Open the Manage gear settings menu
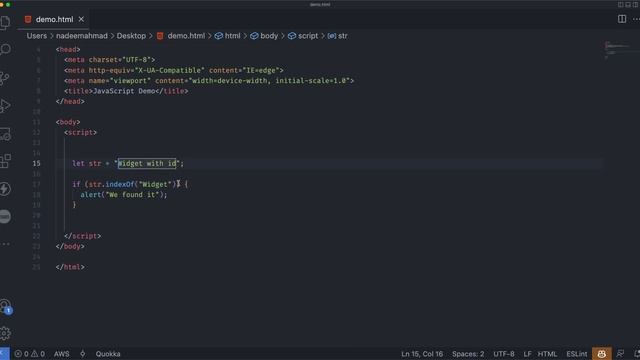 5,333
